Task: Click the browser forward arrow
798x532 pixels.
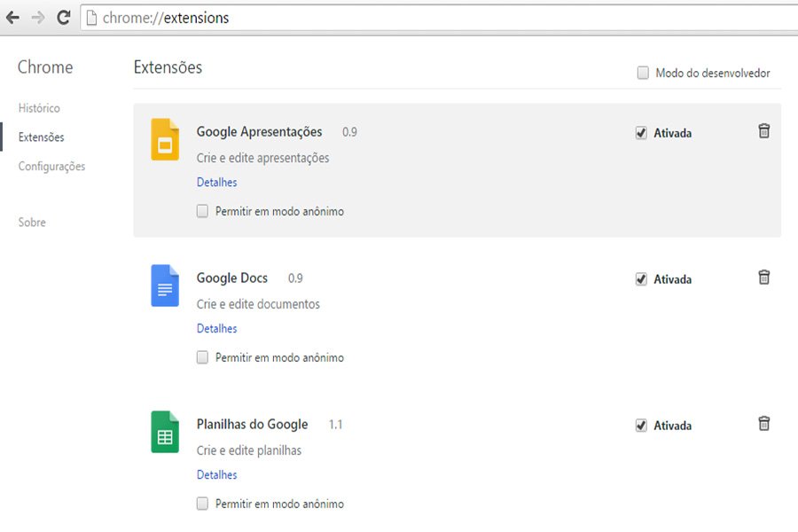Action: (x=38, y=18)
